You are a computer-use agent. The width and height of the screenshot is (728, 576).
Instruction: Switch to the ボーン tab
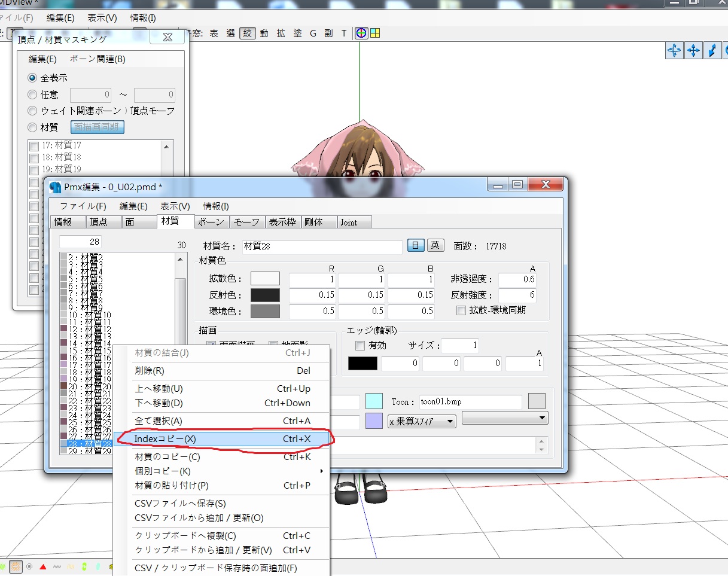coord(212,222)
